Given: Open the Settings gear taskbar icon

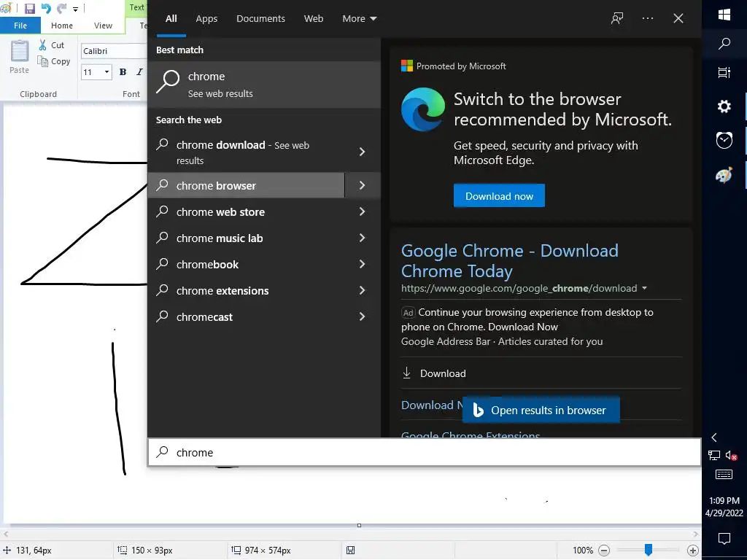Looking at the screenshot, I should 724,106.
